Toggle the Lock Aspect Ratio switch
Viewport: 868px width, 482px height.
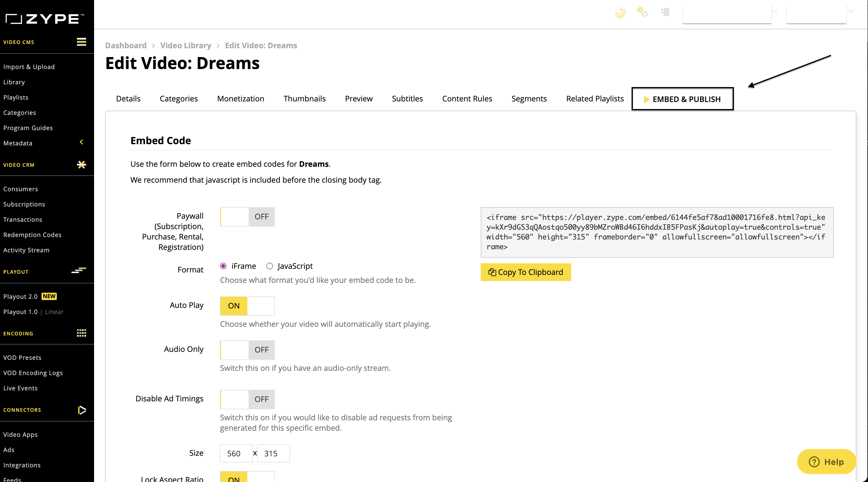(x=247, y=477)
